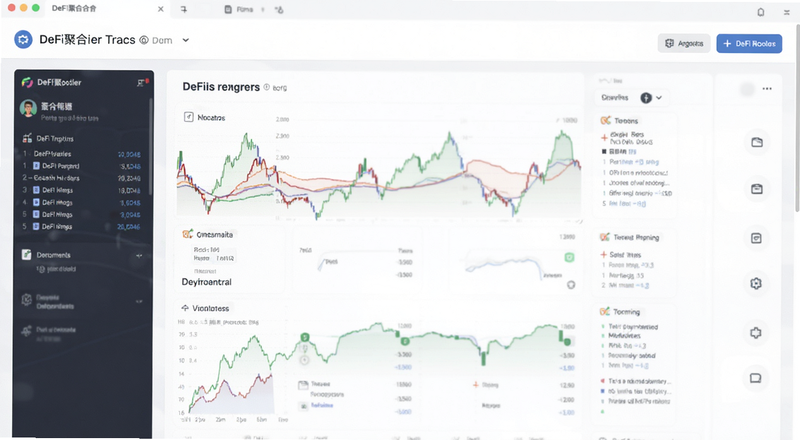The image size is (800, 440).
Task: Click red plus item under Teoons
Action: pos(604,137)
